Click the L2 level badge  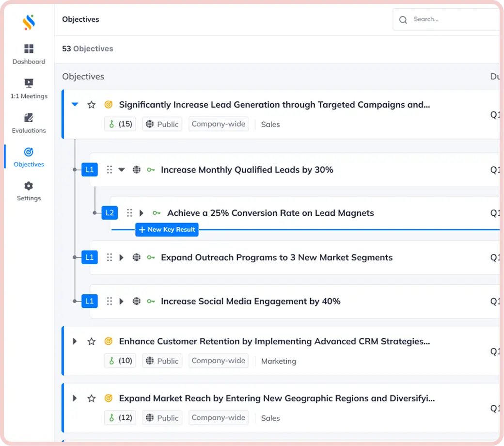tap(110, 212)
